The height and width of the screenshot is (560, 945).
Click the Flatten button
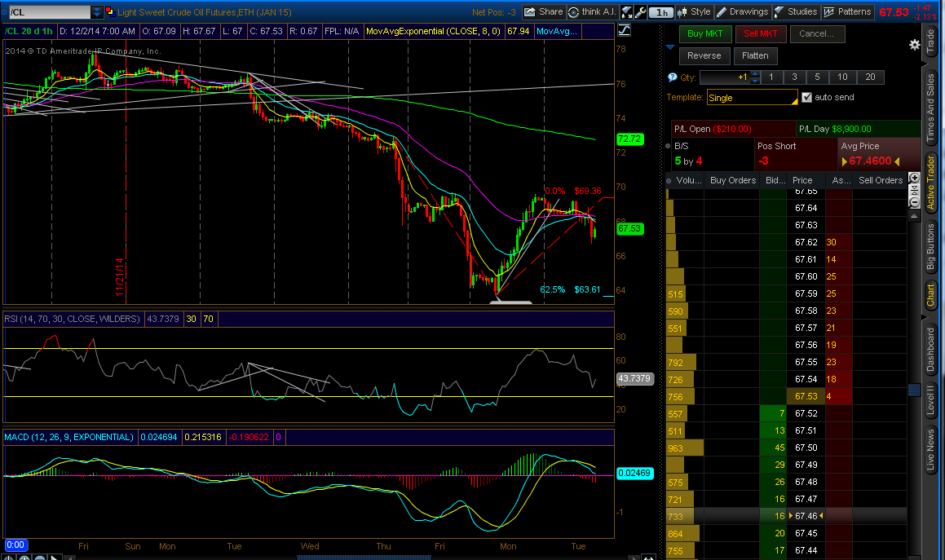coord(756,55)
